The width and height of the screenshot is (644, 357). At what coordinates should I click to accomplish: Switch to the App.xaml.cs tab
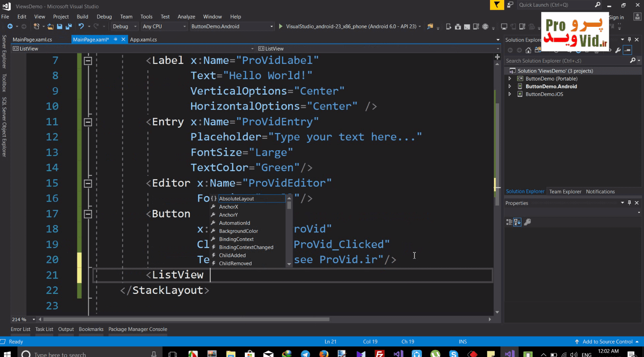click(x=143, y=39)
